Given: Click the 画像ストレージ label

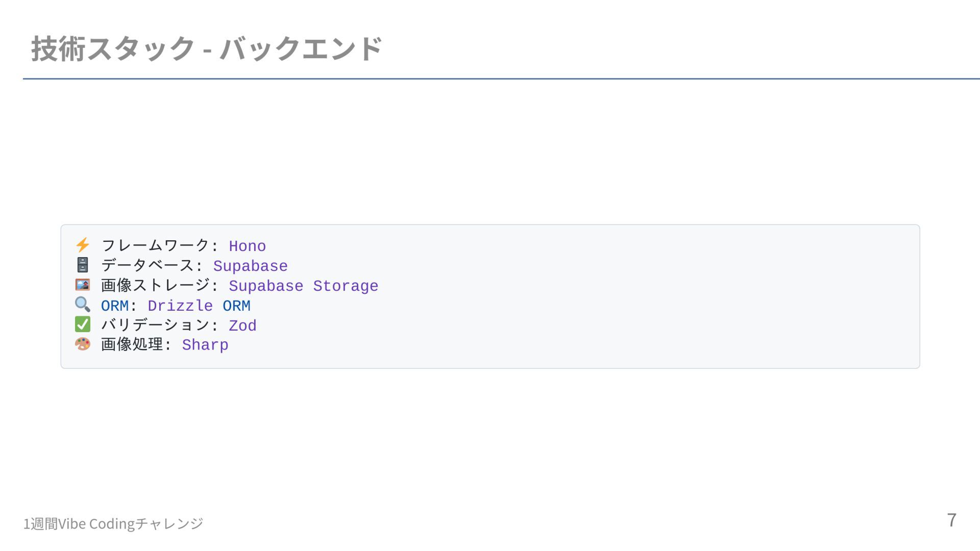Looking at the screenshot, I should click(155, 285).
